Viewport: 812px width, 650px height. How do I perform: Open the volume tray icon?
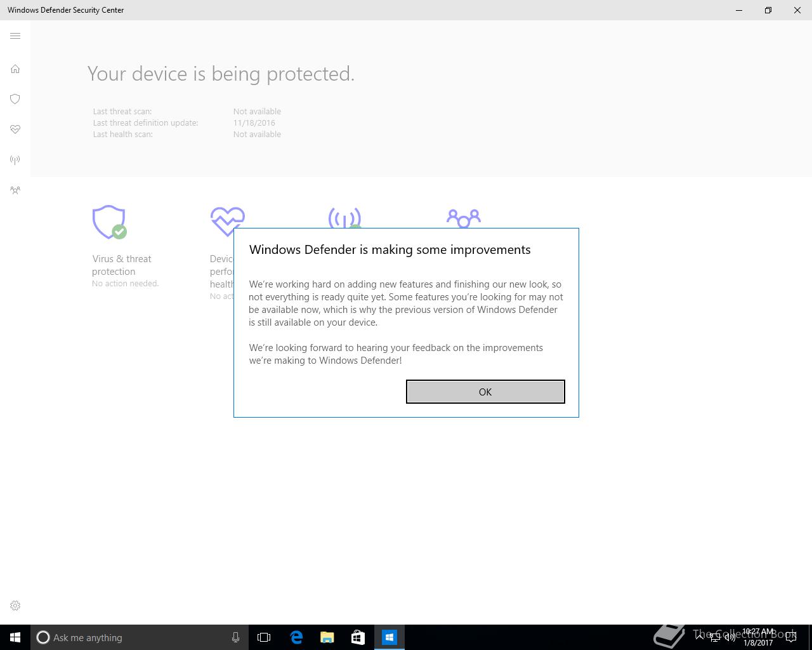pyautogui.click(x=730, y=638)
